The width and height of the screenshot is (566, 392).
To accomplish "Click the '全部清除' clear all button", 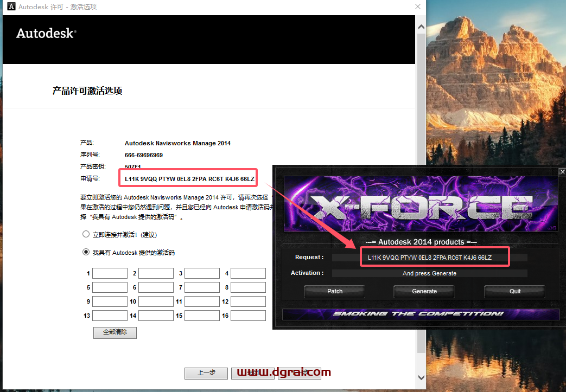I will [x=115, y=332].
